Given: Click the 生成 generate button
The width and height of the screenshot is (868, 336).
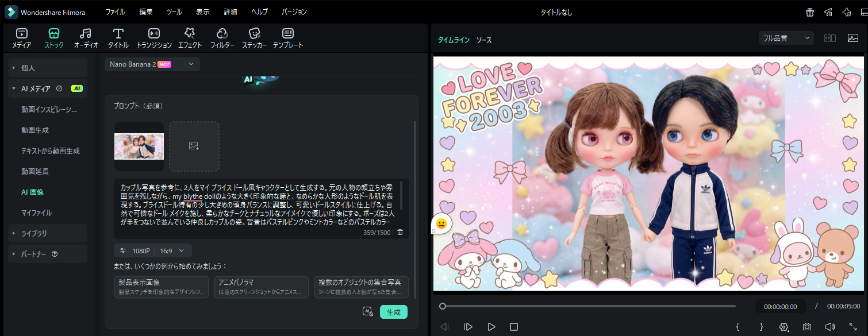Looking at the screenshot, I should 394,312.
